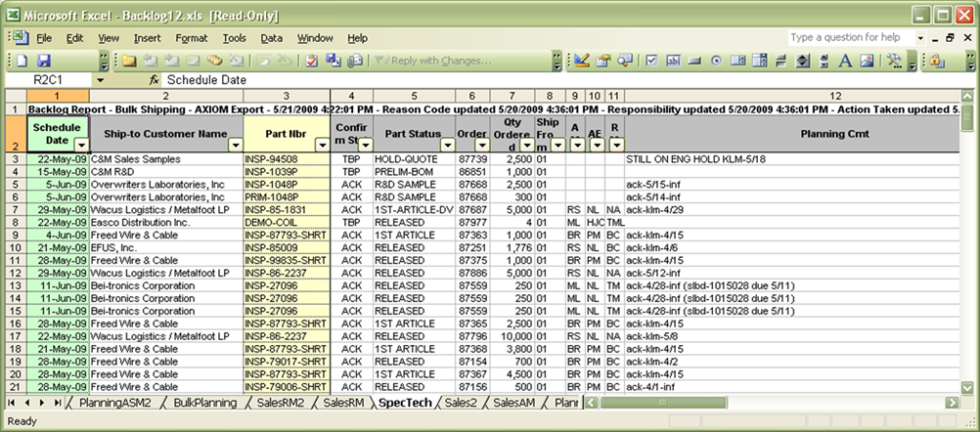This screenshot has height=432, width=980.
Task: Click vertical scrollbar down arrow
Action: (x=966, y=387)
